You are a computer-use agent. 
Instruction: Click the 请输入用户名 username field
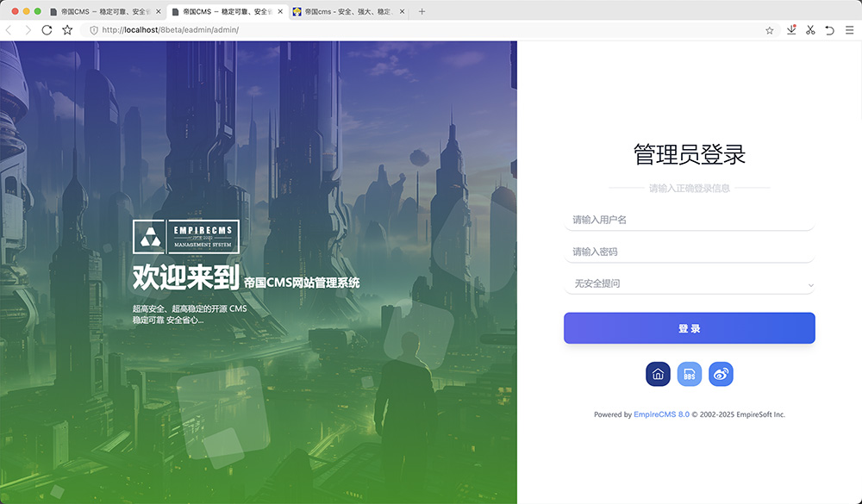pyautogui.click(x=690, y=219)
